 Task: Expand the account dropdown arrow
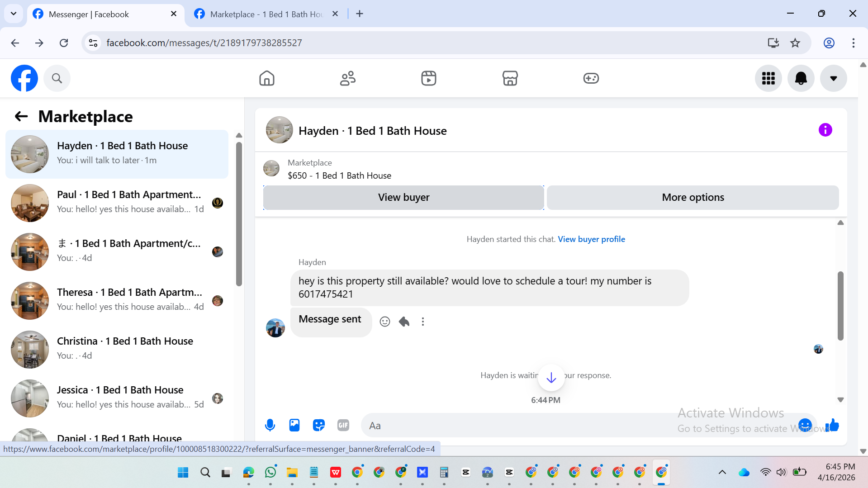pos(834,78)
